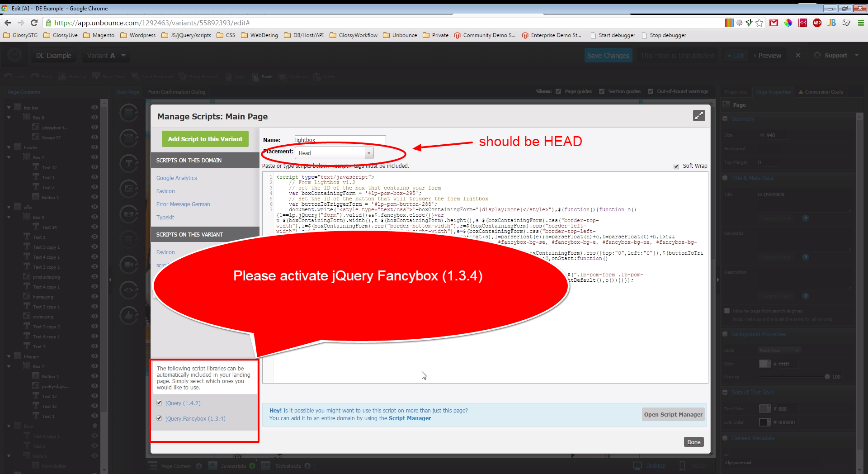Switch to Form Confirmation Dialog tab
The height and width of the screenshot is (474, 868).
177,92
